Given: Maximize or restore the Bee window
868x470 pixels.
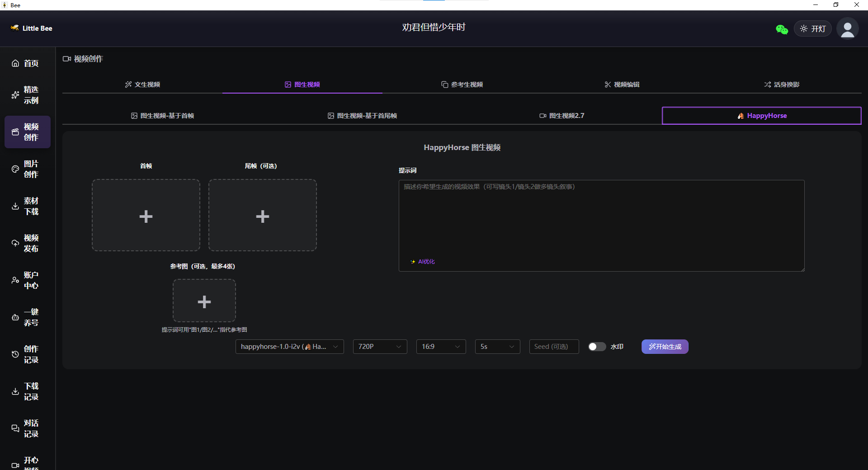Looking at the screenshot, I should (836, 5).
